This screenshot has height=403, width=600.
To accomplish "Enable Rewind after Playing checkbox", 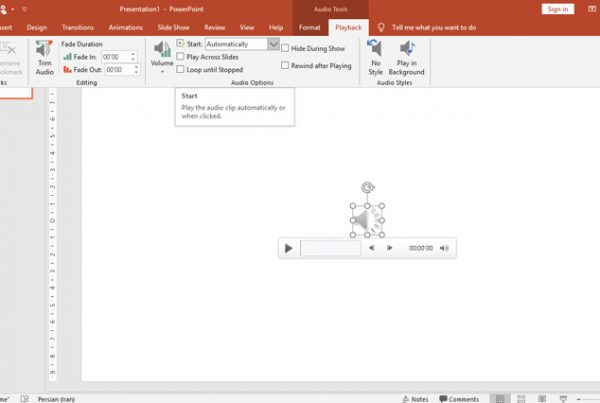I will coord(285,65).
